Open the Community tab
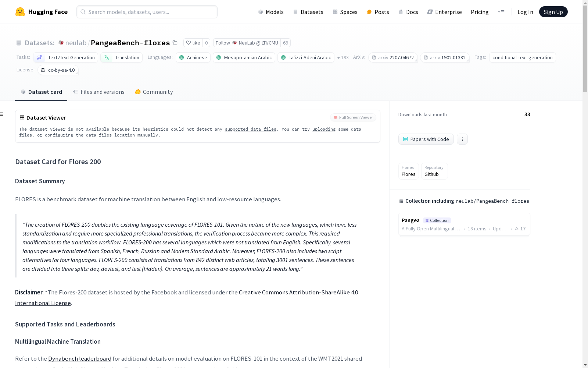This screenshot has width=588, height=368. click(x=154, y=92)
